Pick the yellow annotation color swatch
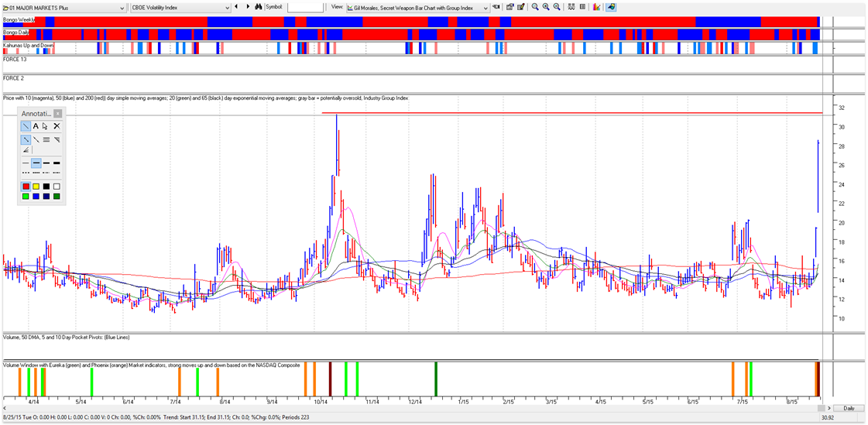Screen dimensions: 868x425 [36, 187]
